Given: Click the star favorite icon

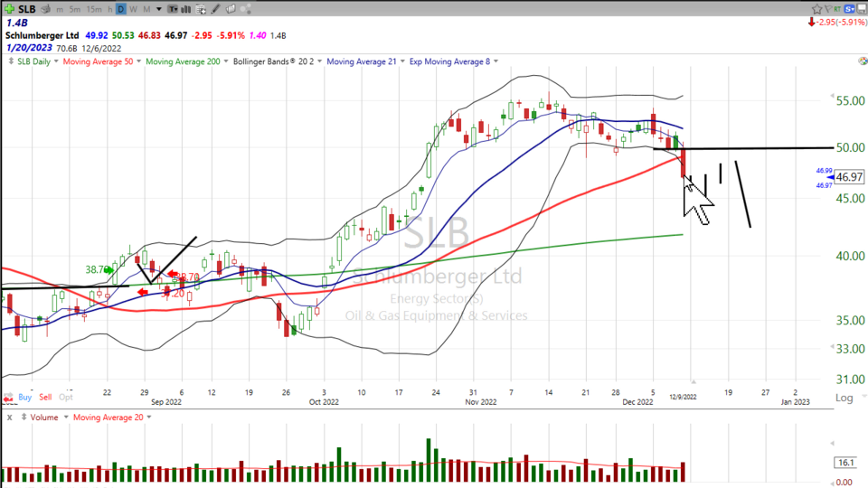Looking at the screenshot, I should pyautogui.click(x=816, y=9).
